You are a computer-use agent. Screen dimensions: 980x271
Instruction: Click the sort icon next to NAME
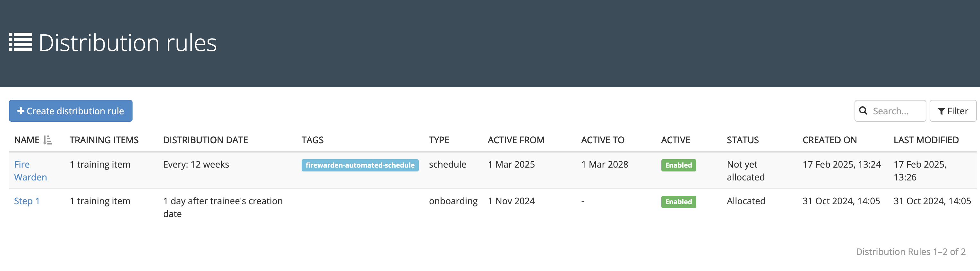click(x=47, y=140)
